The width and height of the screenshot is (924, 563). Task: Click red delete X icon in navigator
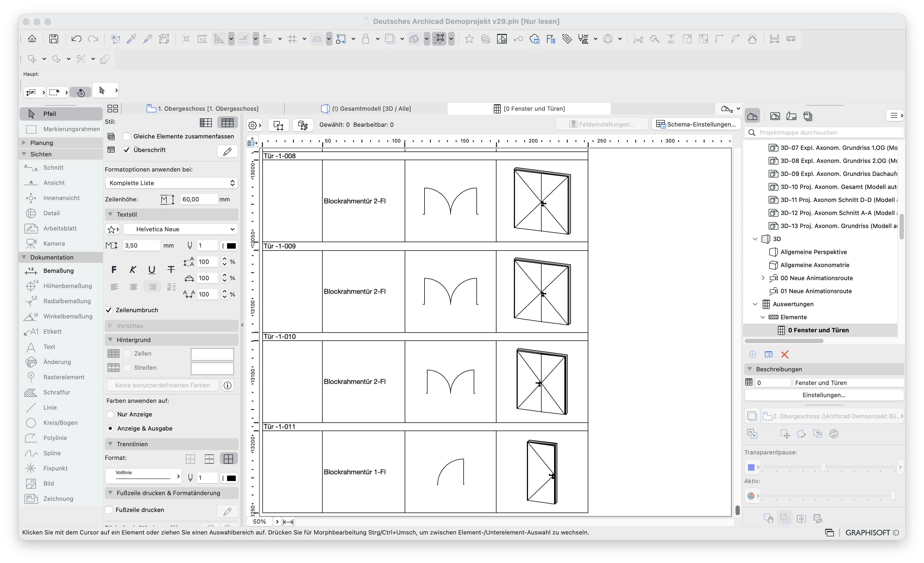point(784,354)
